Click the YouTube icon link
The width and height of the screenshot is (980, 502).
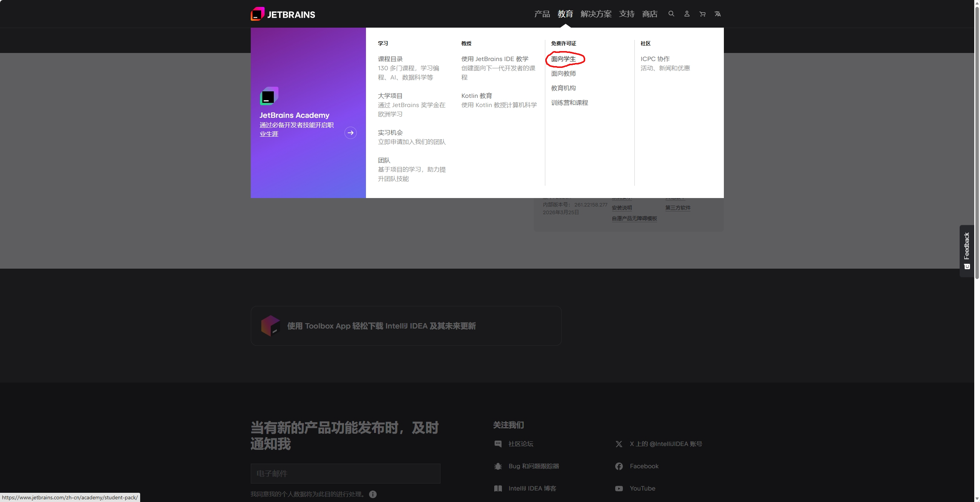click(x=619, y=488)
